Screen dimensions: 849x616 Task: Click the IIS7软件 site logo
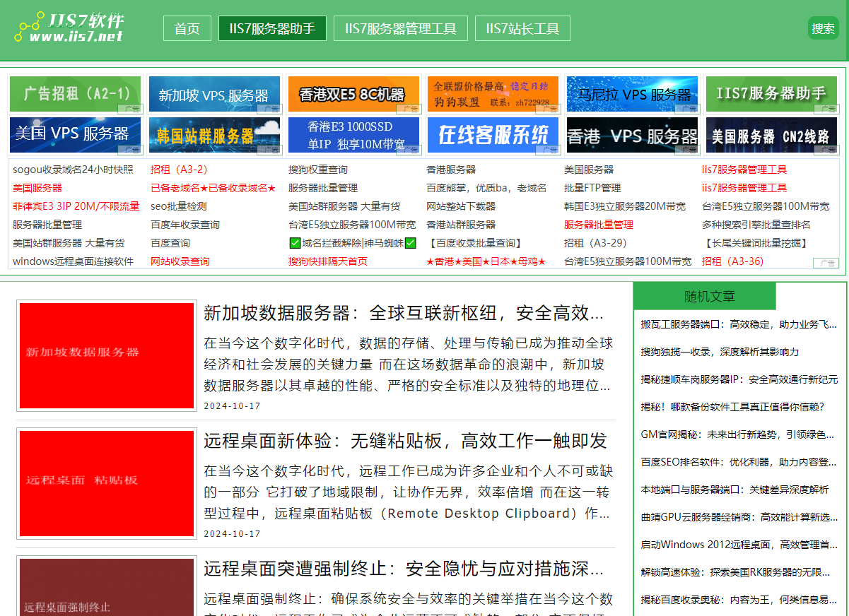click(x=71, y=28)
